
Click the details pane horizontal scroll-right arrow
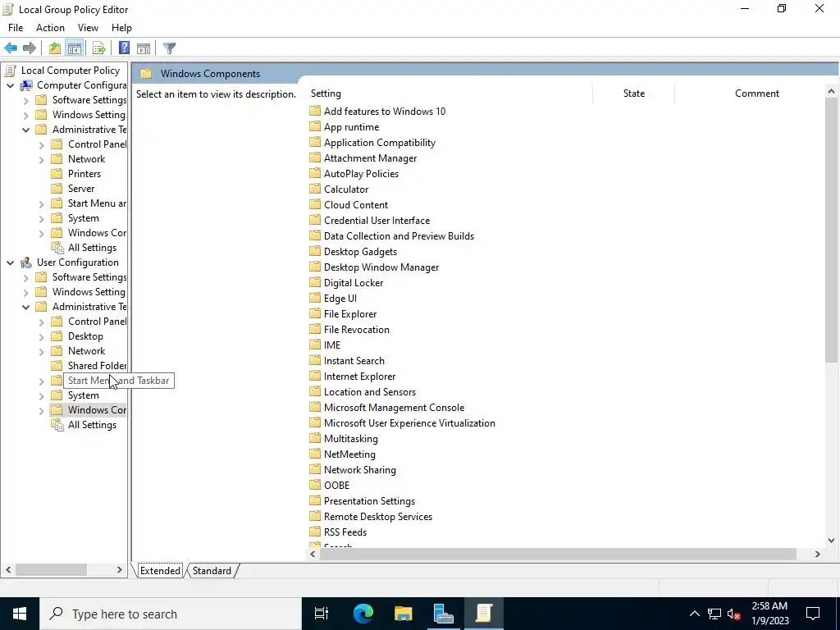[x=818, y=554]
